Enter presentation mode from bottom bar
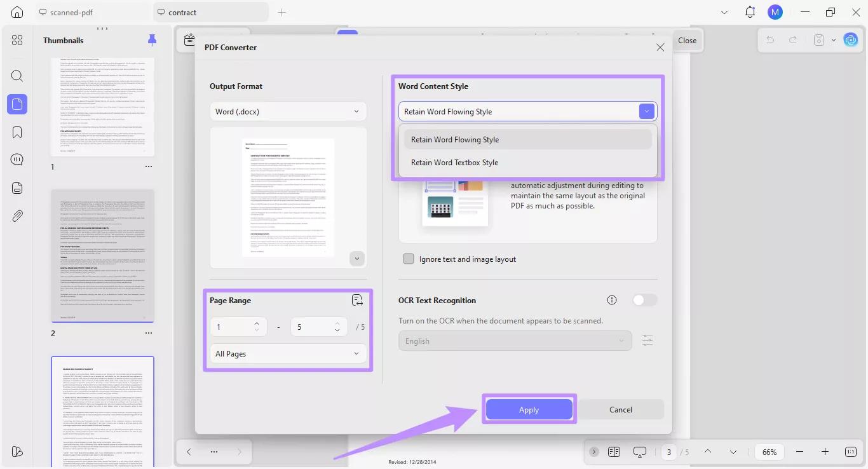This screenshot has height=469, width=868. click(x=639, y=452)
